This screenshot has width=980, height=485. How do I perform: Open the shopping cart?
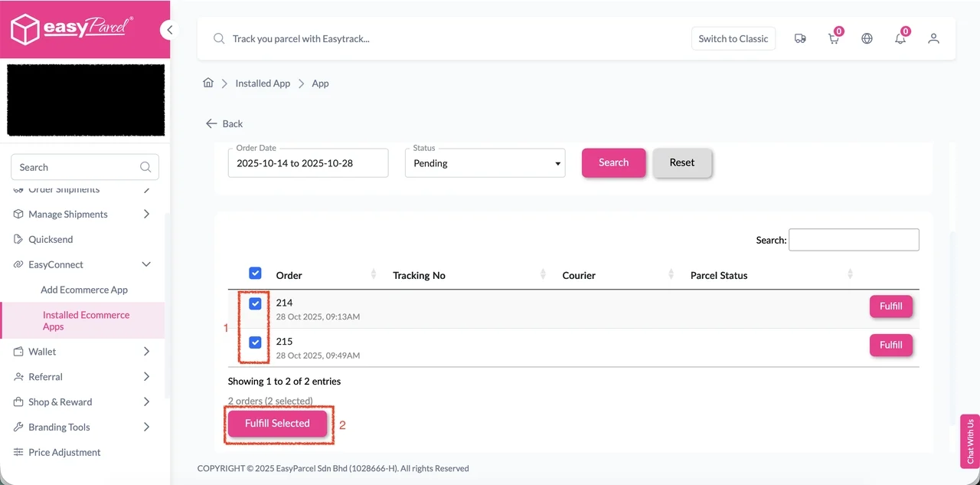coord(834,38)
